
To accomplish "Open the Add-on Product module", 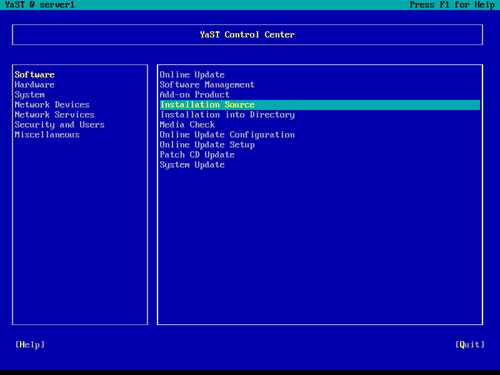I will tap(195, 95).
